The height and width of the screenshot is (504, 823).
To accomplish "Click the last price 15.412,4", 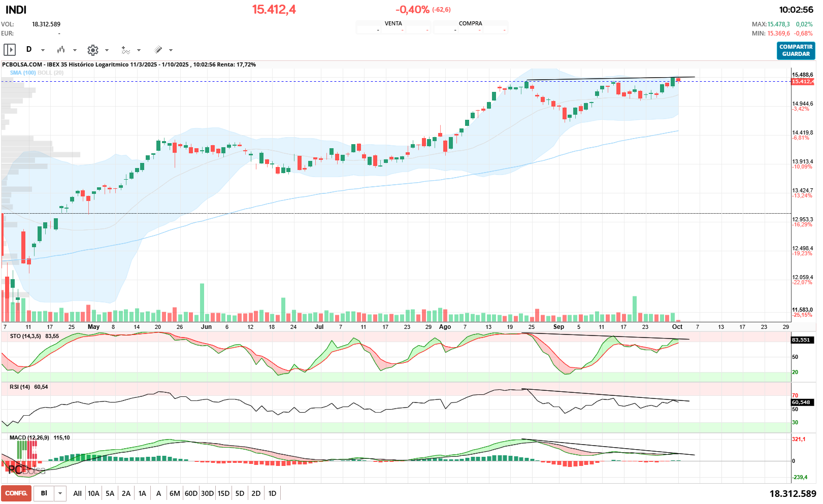I will pyautogui.click(x=274, y=10).
